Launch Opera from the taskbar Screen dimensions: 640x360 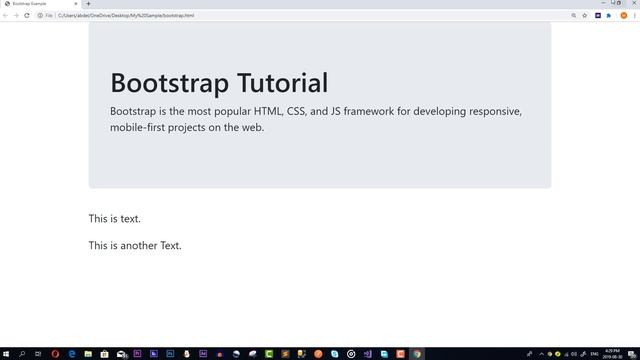[x=55, y=354]
